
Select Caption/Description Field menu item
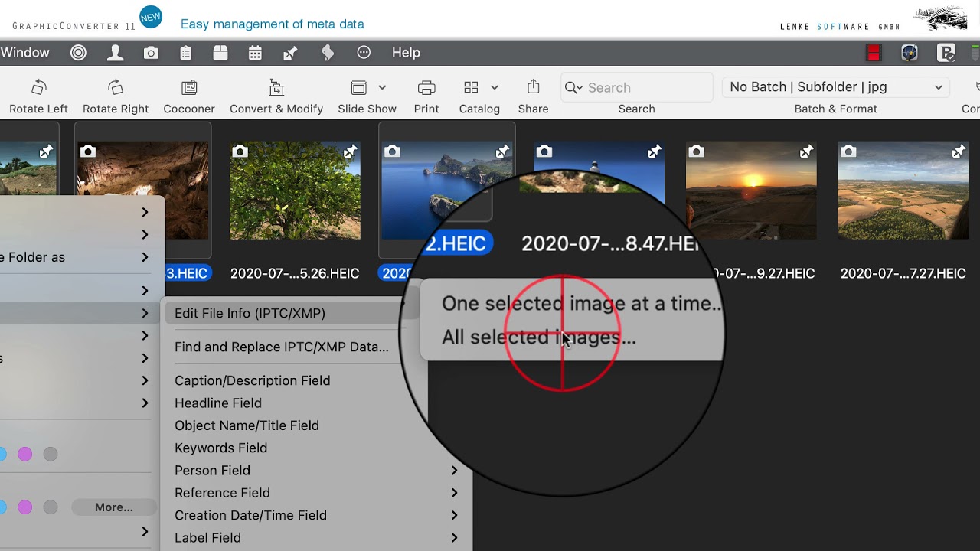pyautogui.click(x=253, y=380)
